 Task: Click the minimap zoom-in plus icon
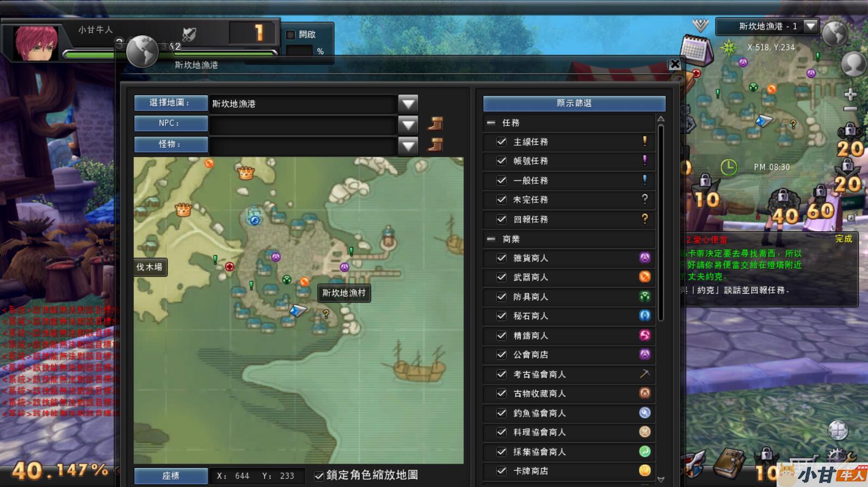[850, 95]
